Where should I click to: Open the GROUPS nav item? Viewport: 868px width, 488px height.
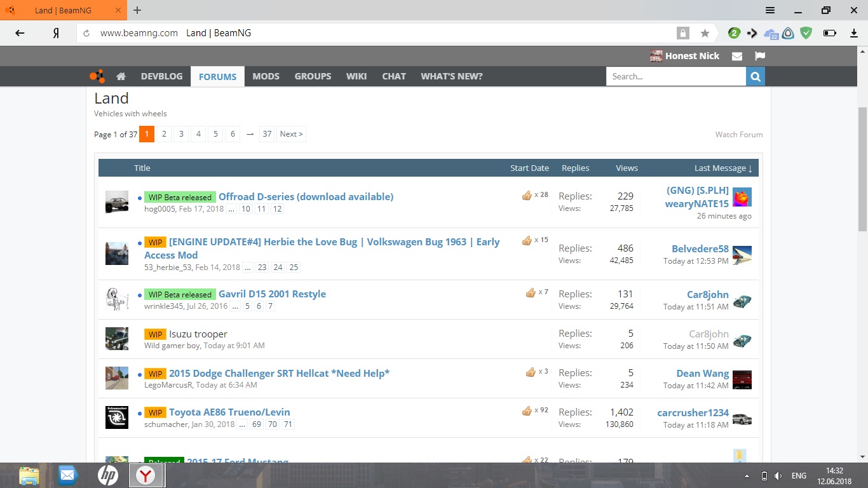313,76
